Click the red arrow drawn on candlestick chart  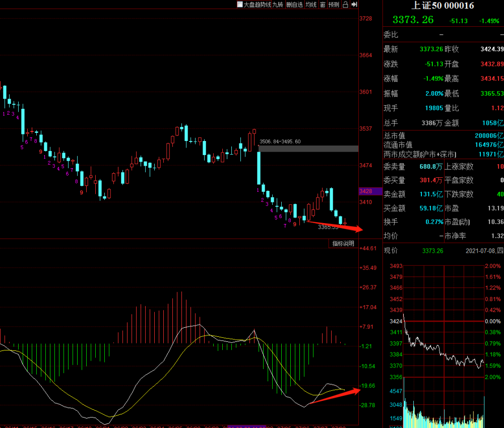334,226
